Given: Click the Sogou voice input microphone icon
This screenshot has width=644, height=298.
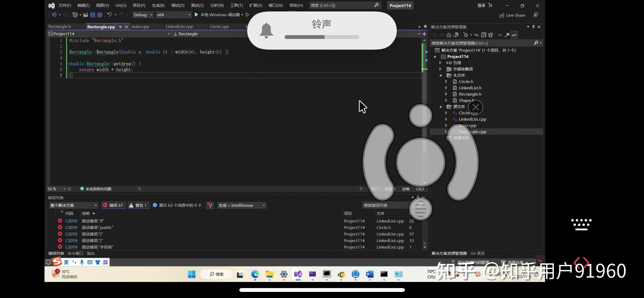Looking at the screenshot, I should [x=82, y=262].
